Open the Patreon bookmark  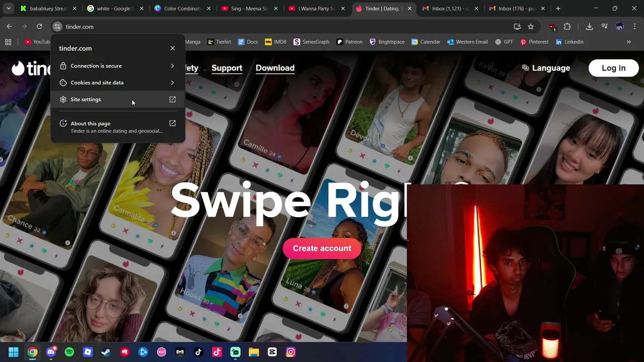350,42
